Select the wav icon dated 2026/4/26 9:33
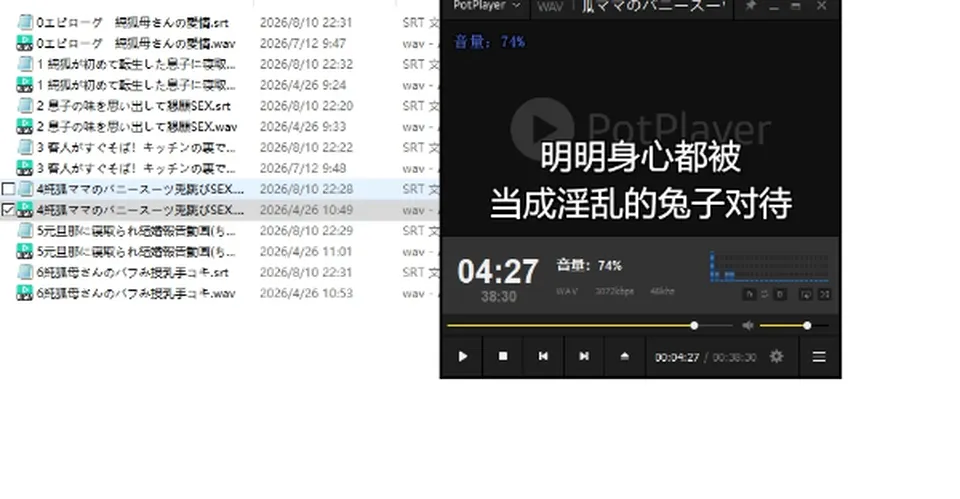960x499 pixels. tap(24, 127)
